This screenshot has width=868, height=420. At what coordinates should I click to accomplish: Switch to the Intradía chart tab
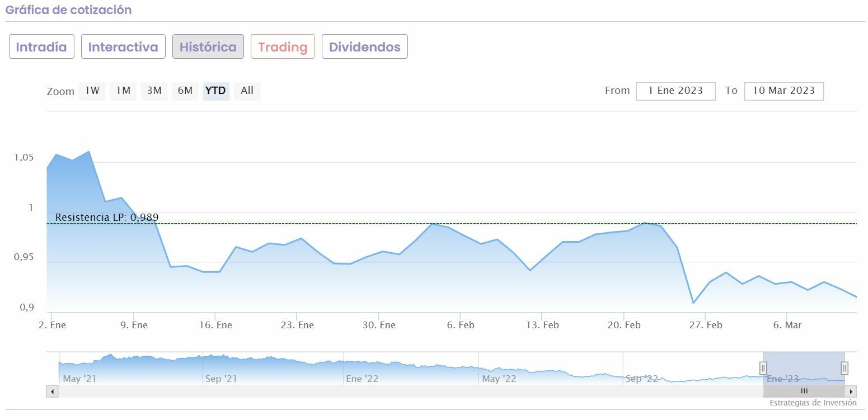(41, 46)
